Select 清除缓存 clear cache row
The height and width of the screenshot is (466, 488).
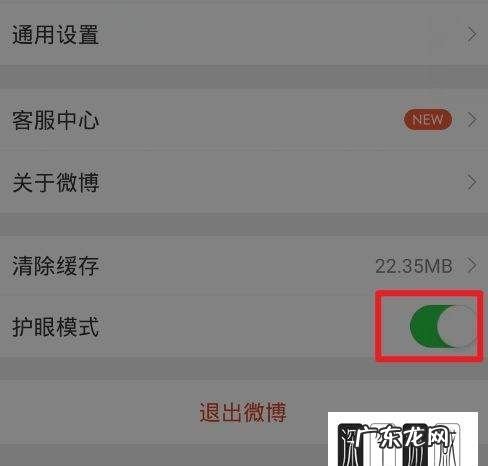coord(244,266)
